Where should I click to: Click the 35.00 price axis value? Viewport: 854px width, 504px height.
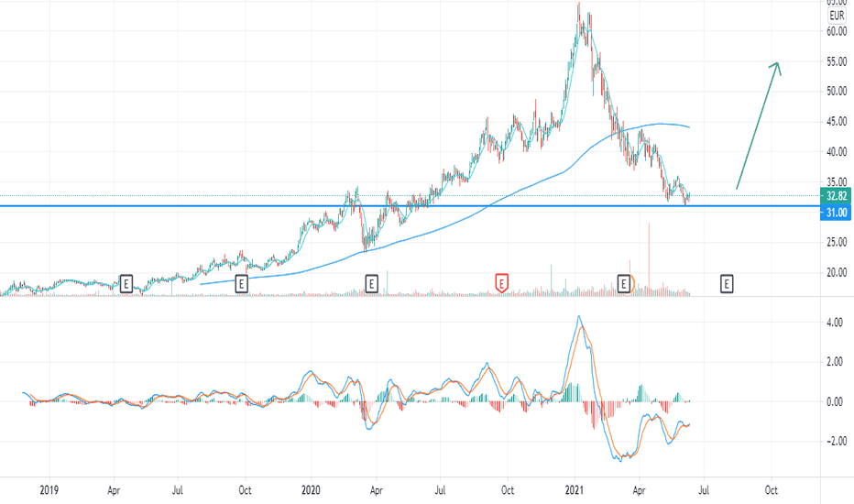(x=837, y=182)
